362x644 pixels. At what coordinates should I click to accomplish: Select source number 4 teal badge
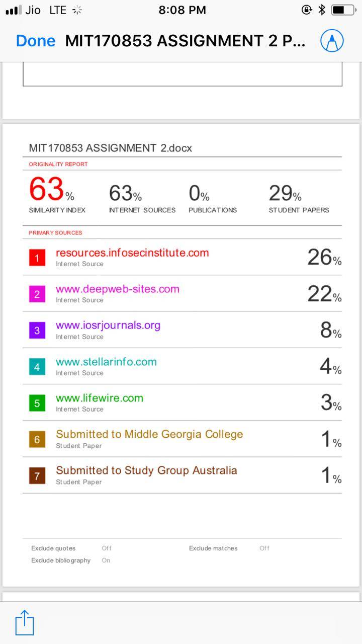pyautogui.click(x=37, y=367)
